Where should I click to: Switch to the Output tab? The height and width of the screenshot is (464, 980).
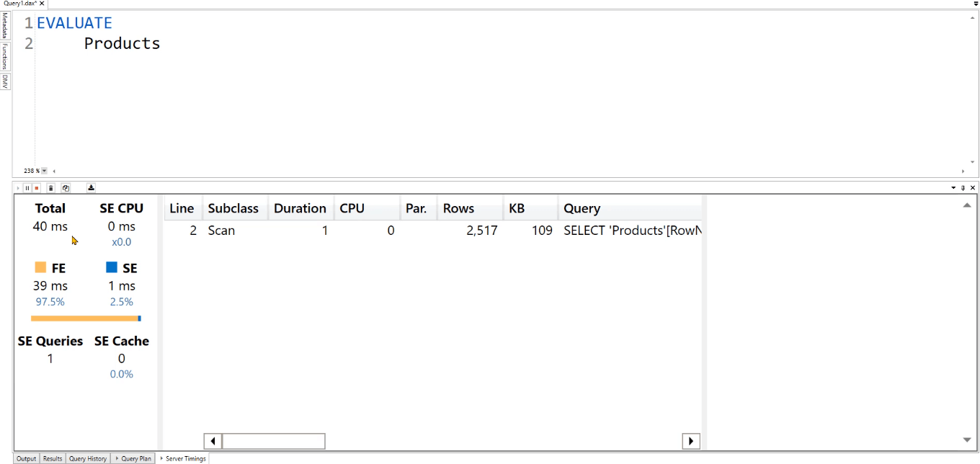[27, 458]
